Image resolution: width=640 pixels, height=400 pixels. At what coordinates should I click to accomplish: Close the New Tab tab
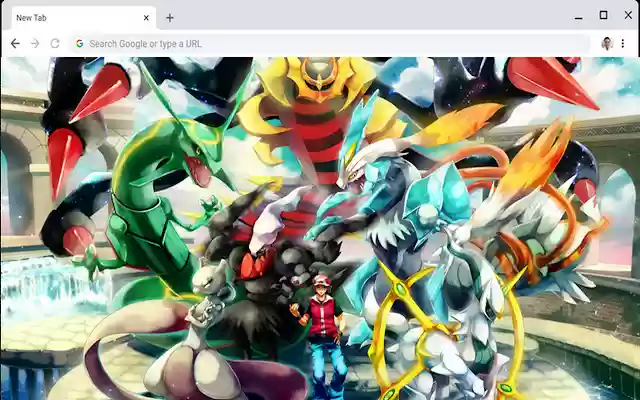click(146, 18)
